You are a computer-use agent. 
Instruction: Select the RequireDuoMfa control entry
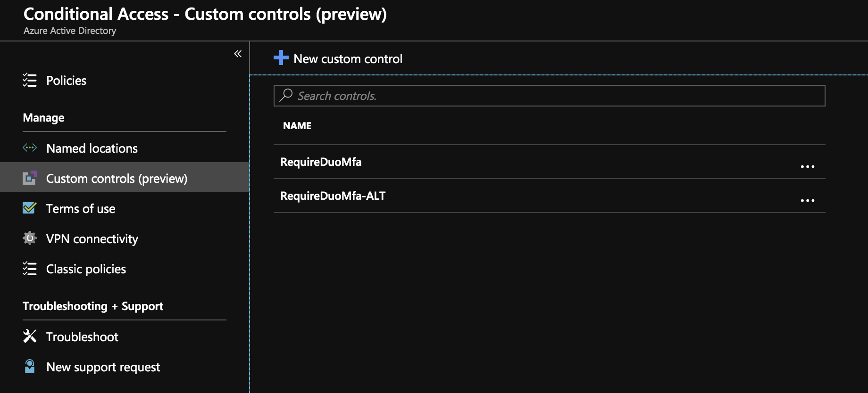click(321, 162)
